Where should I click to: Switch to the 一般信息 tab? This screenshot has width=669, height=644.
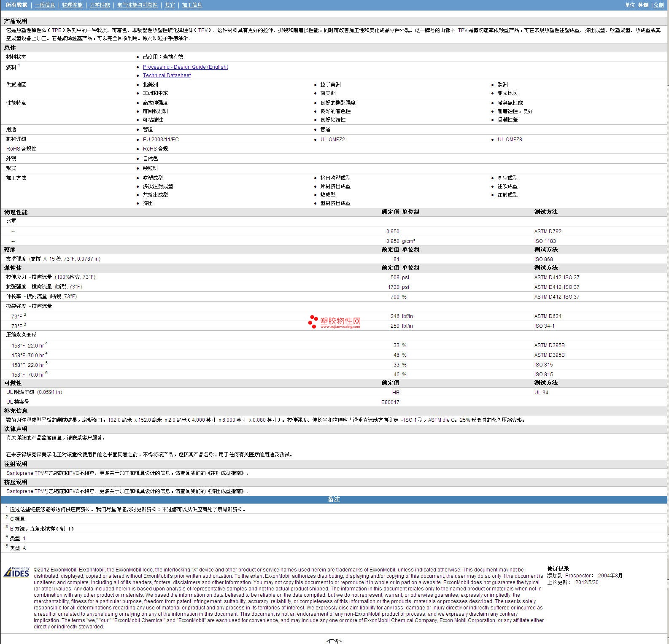45,5
